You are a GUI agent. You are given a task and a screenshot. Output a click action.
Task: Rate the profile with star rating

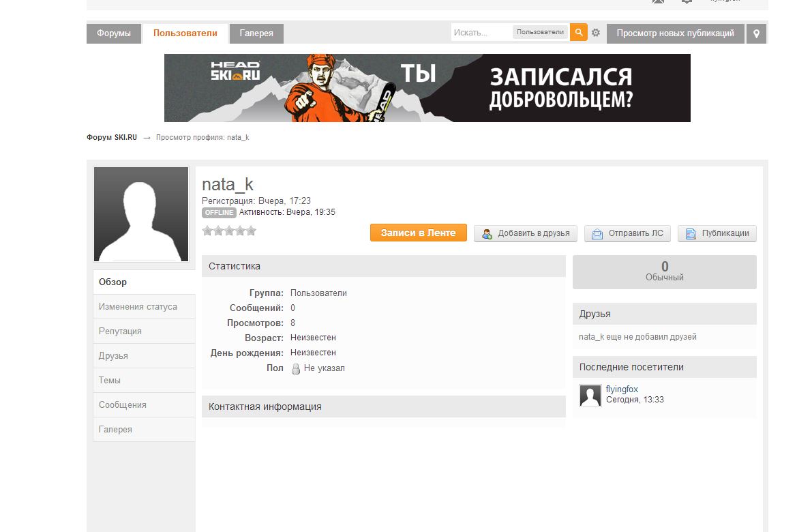pyautogui.click(x=229, y=231)
